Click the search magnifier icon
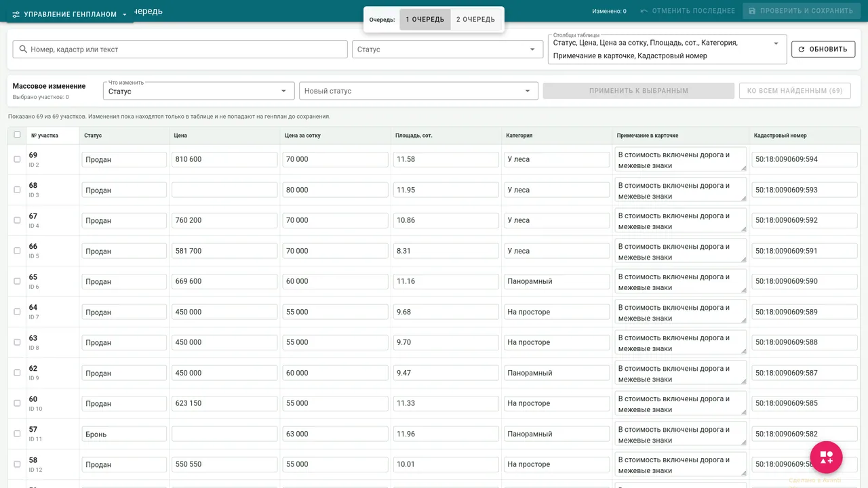This screenshot has height=488, width=868. (23, 49)
